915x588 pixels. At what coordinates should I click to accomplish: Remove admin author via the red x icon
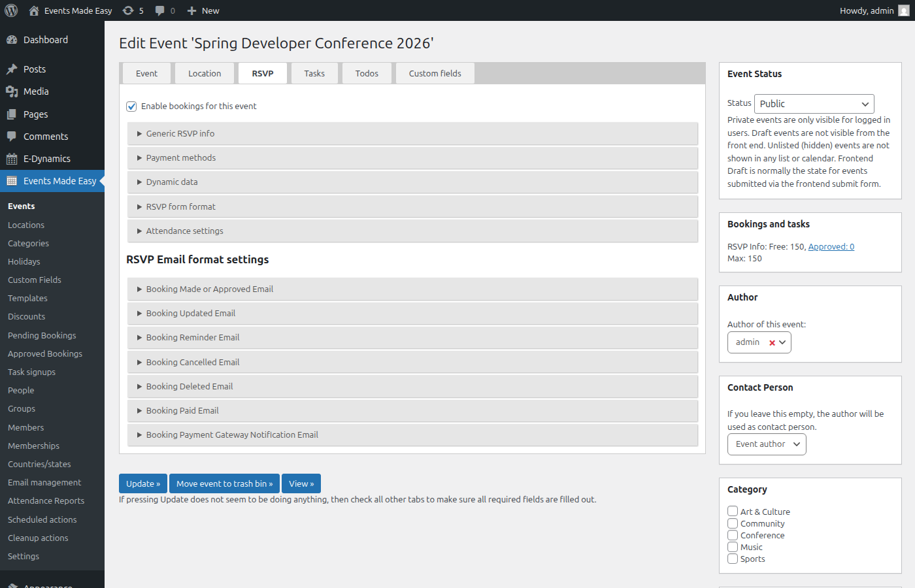tap(772, 342)
